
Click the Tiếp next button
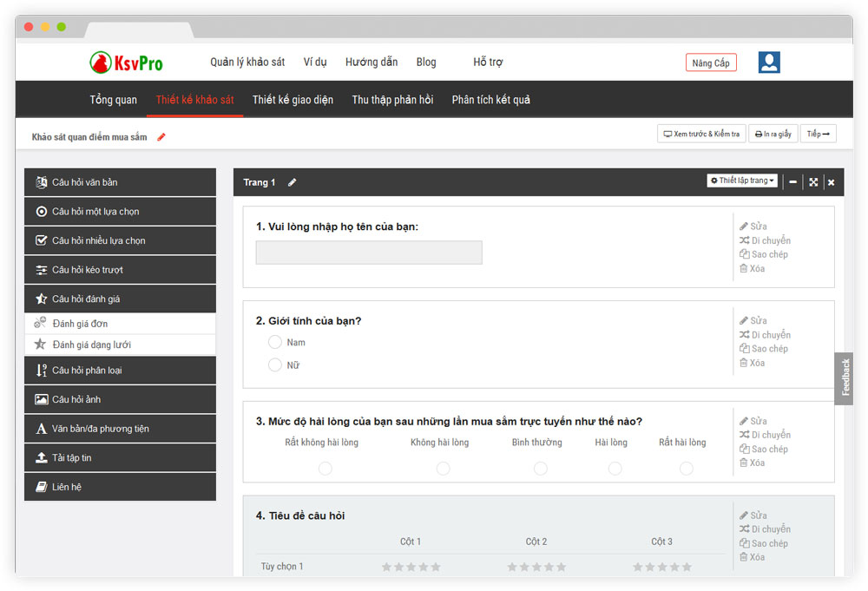tap(819, 134)
